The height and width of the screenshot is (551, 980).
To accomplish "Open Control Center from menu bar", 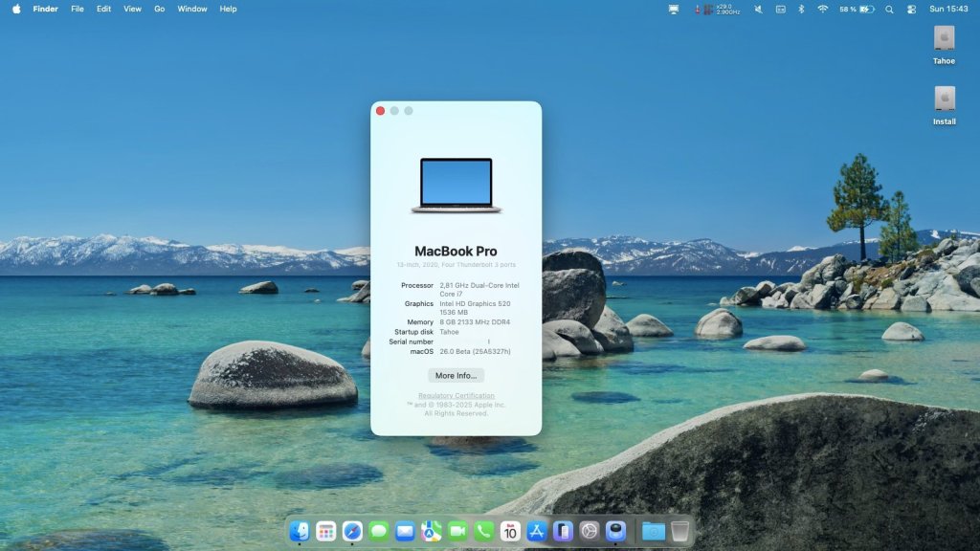I will 911,9.
